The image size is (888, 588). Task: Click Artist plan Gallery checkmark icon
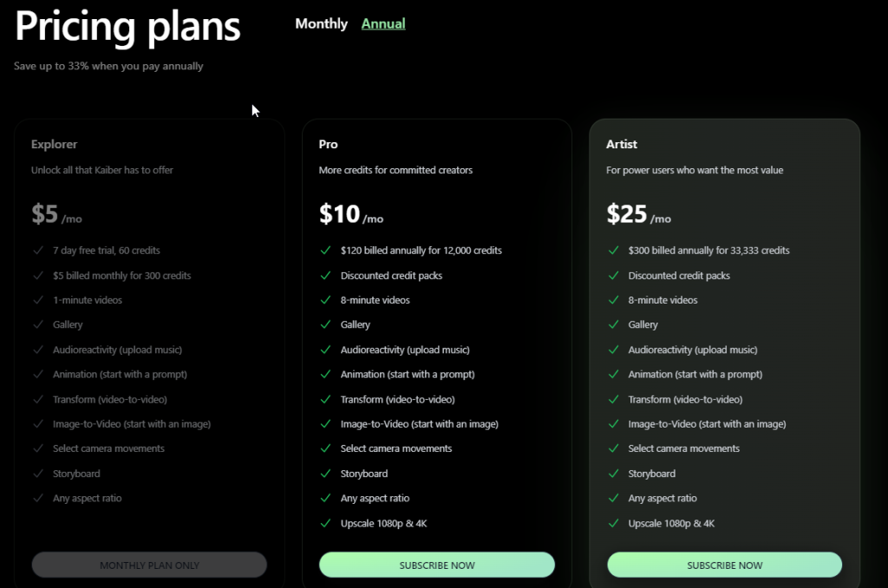613,324
